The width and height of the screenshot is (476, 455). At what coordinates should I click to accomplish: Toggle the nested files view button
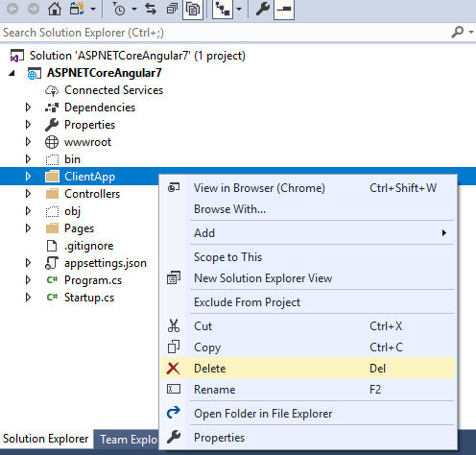coord(223,10)
